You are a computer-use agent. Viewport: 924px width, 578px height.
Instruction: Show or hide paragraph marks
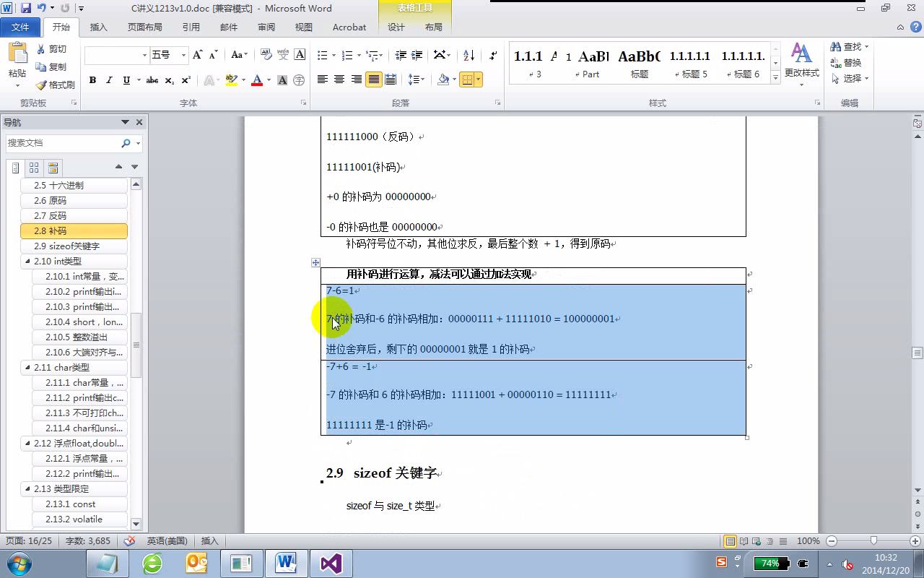pos(493,55)
